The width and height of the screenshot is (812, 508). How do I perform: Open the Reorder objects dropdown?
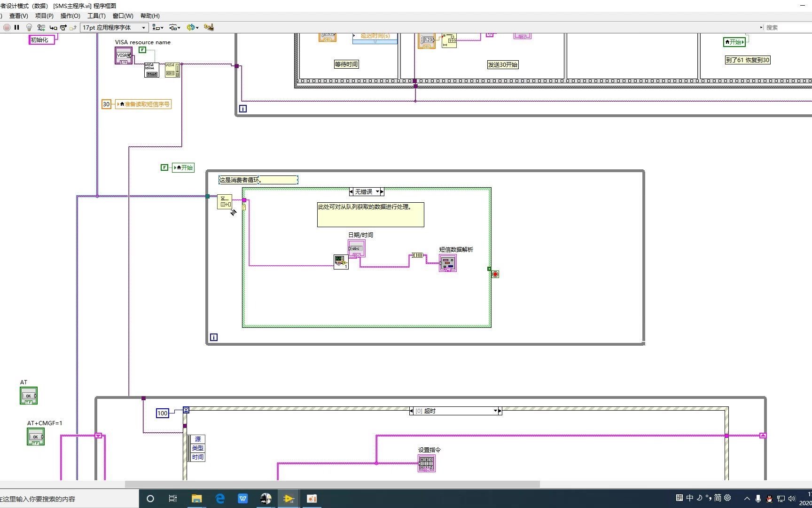(x=192, y=27)
